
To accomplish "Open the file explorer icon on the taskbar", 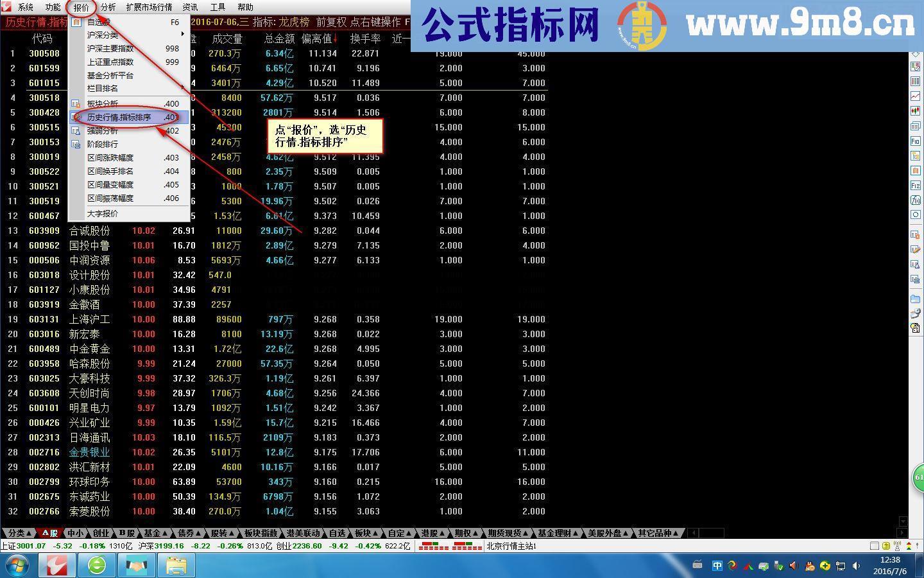I will (176, 565).
